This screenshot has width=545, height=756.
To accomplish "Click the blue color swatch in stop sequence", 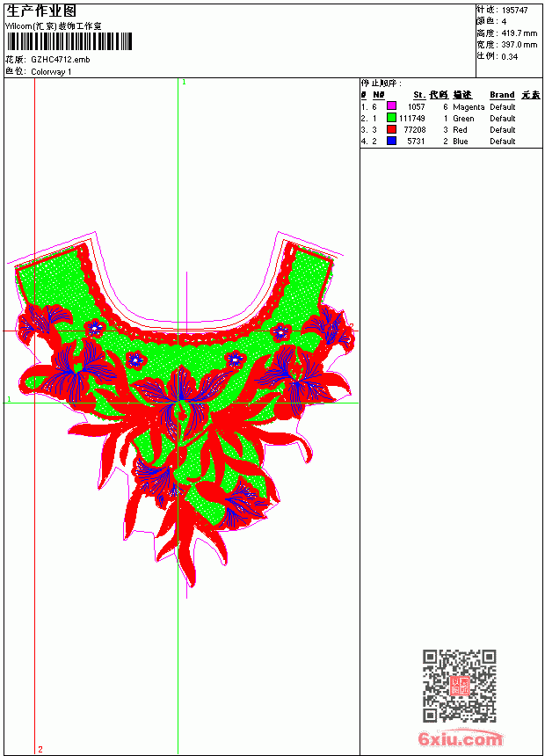I will (x=391, y=141).
